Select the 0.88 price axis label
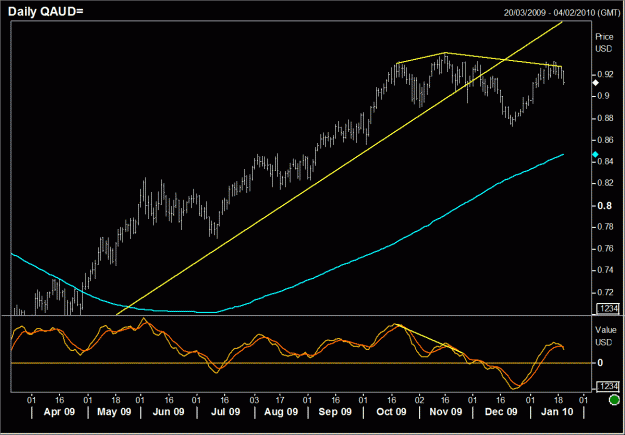 (603, 118)
